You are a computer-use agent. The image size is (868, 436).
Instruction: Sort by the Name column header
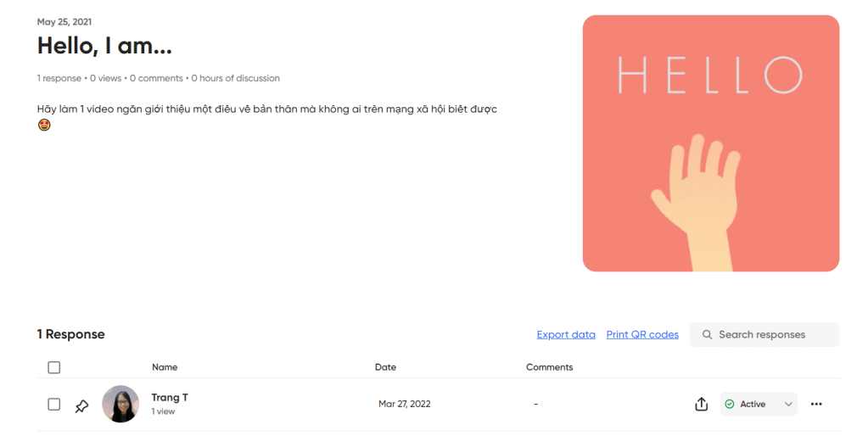pyautogui.click(x=165, y=367)
